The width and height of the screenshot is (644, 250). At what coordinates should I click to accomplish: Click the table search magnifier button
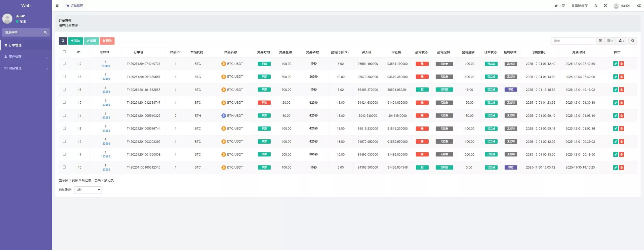coord(633,41)
